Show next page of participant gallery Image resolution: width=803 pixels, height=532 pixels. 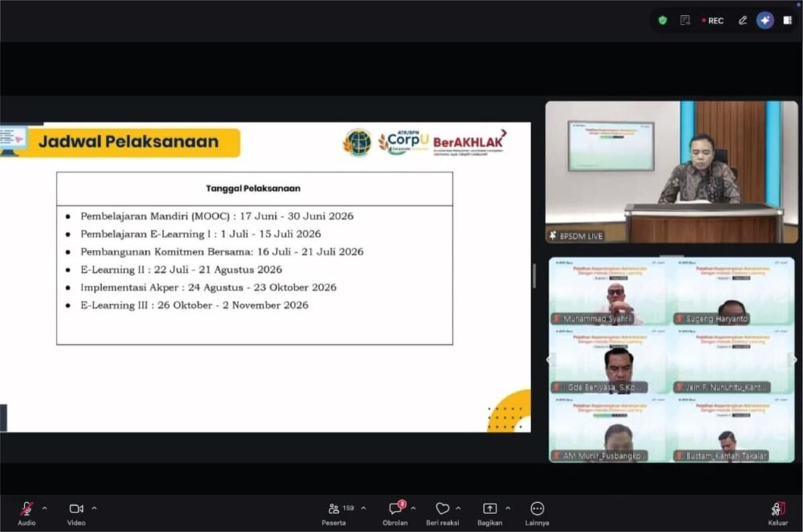click(x=794, y=360)
